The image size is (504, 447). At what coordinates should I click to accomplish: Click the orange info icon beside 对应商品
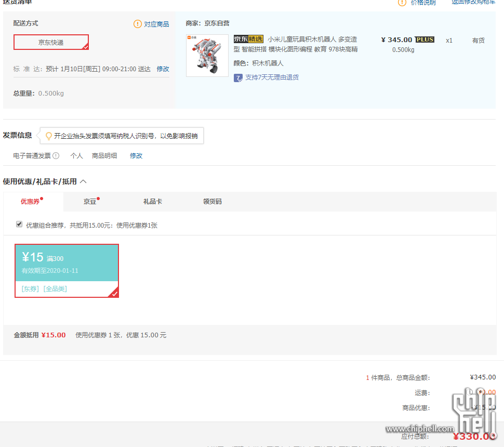(137, 24)
